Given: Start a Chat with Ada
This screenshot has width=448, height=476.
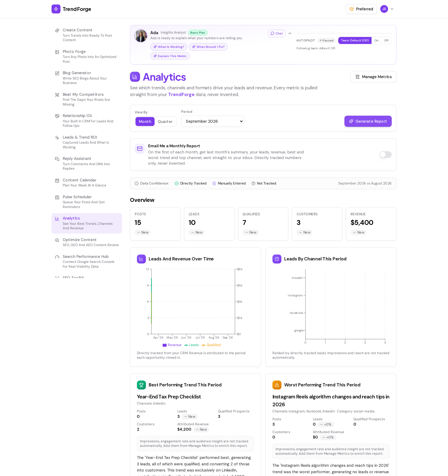Looking at the screenshot, I should click(276, 33).
